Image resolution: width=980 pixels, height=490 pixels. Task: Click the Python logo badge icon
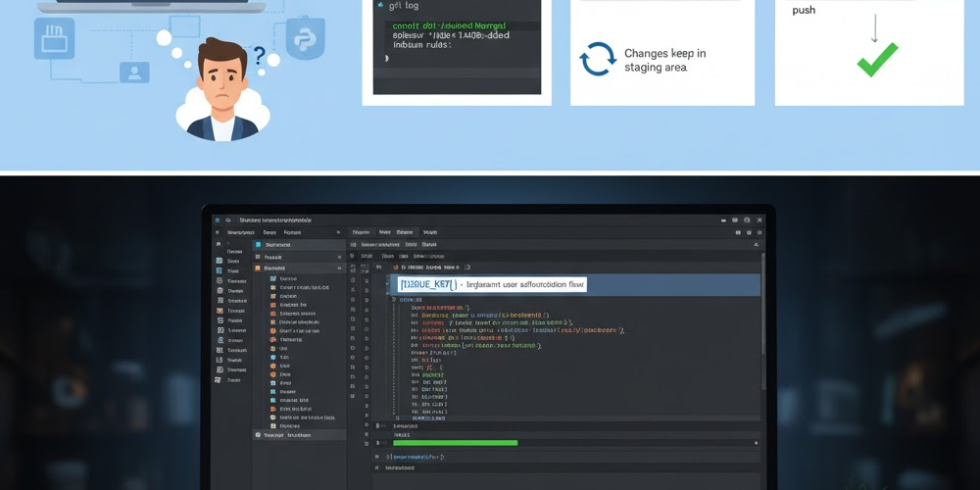tap(305, 39)
